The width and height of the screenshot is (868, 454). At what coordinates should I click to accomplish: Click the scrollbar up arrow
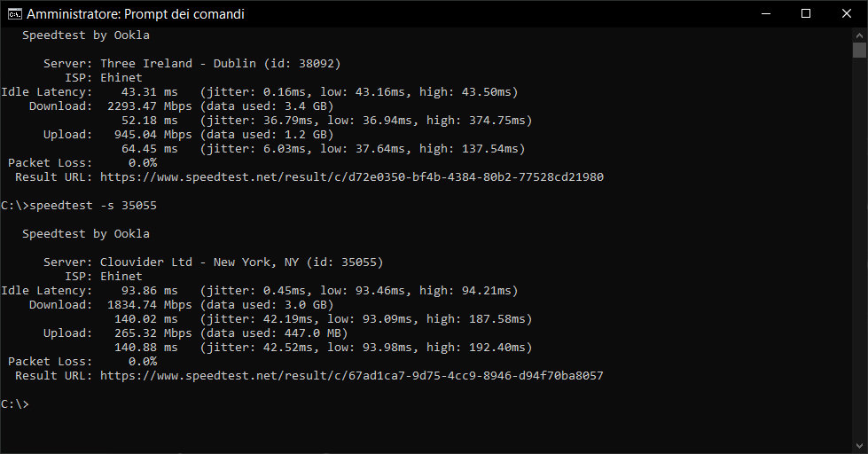click(859, 35)
